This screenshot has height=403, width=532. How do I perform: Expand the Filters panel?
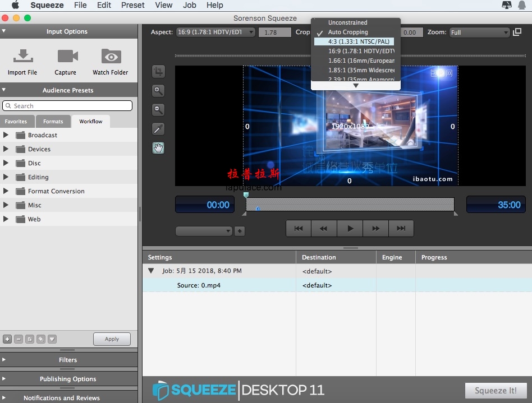click(4, 360)
